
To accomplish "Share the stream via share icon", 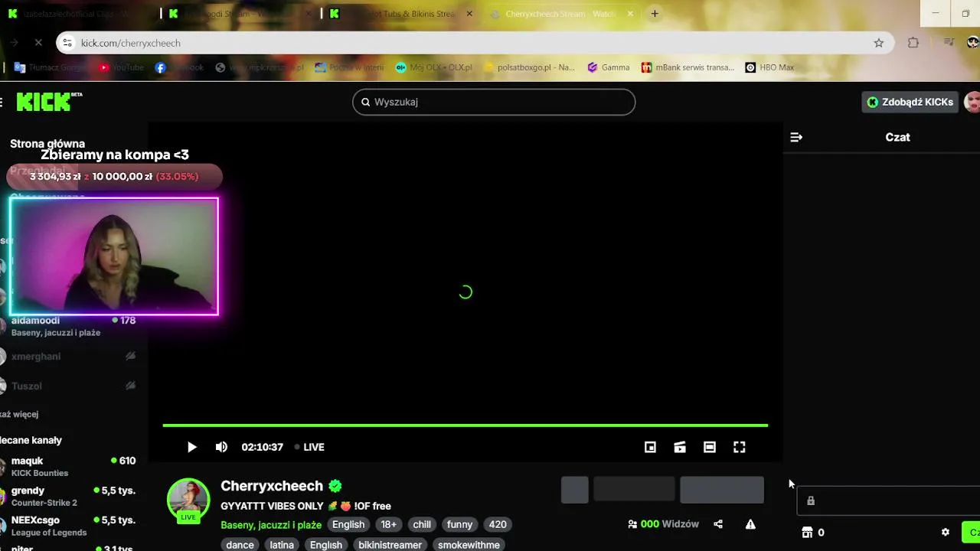I will pyautogui.click(x=718, y=524).
